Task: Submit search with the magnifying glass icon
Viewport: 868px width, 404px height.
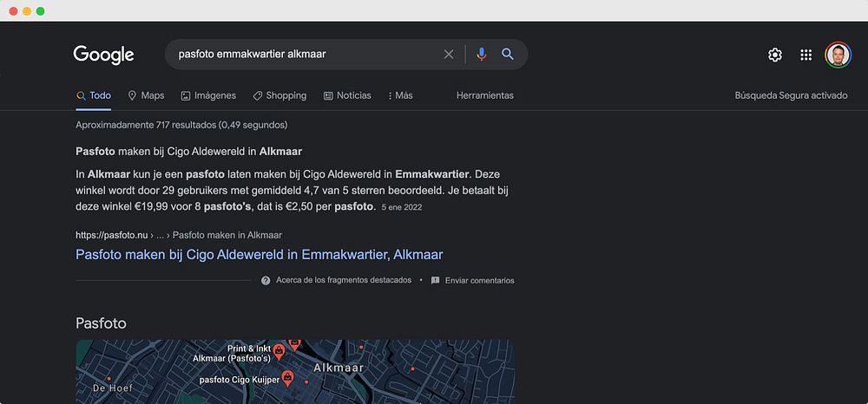Action: tap(508, 54)
